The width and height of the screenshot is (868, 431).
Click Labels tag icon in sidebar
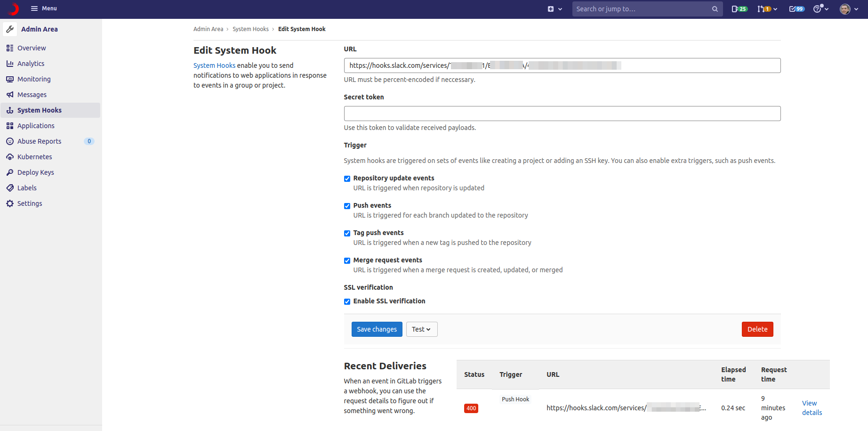10,188
